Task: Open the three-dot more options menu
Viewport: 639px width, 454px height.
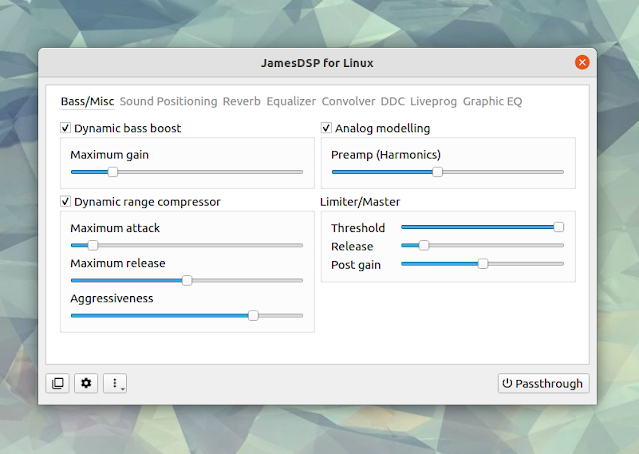Action: (115, 383)
